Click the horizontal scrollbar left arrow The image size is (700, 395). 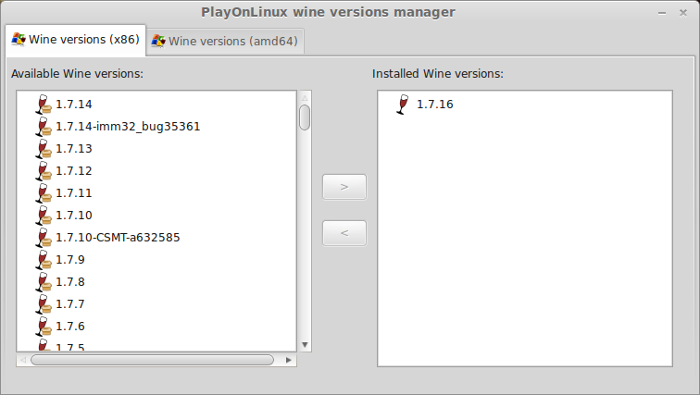tap(23, 360)
